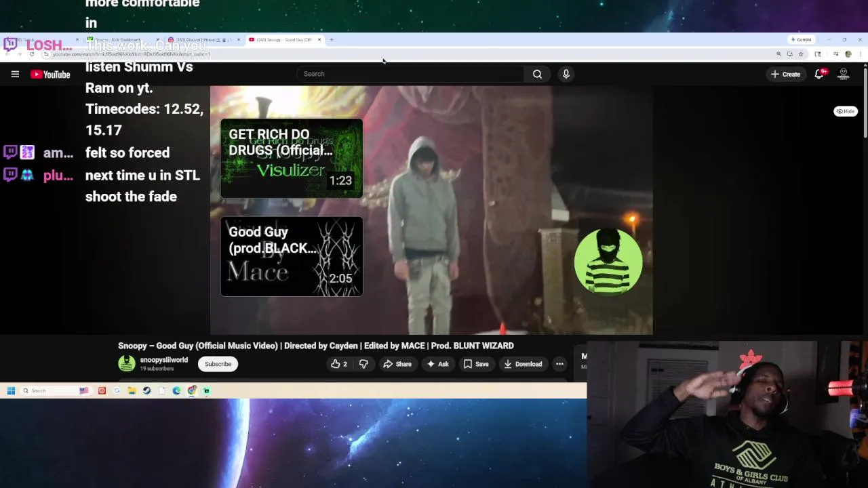Open the GET RICH DO DRUGS suggested video
This screenshot has height=488, width=868.
click(x=292, y=159)
